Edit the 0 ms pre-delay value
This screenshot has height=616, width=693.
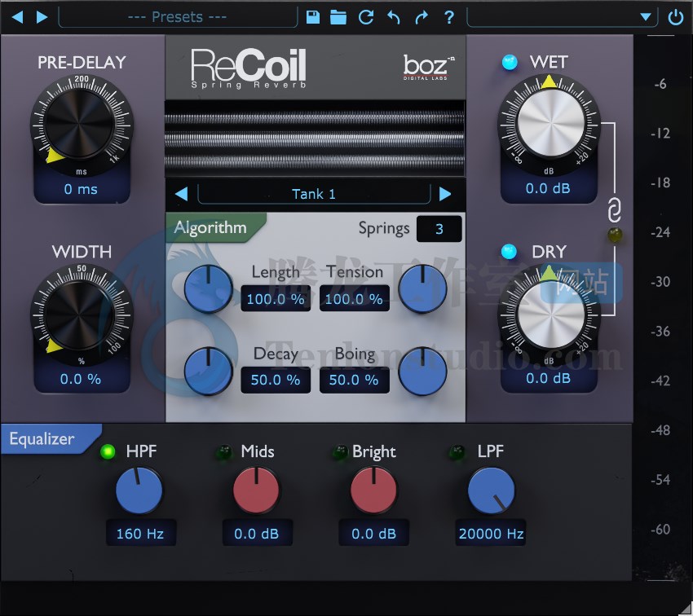tap(81, 189)
